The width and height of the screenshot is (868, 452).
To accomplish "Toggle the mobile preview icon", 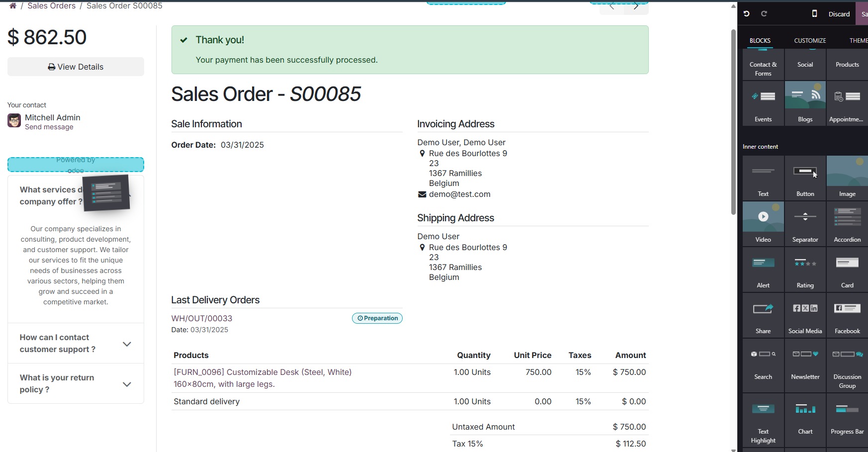I will coord(814,14).
